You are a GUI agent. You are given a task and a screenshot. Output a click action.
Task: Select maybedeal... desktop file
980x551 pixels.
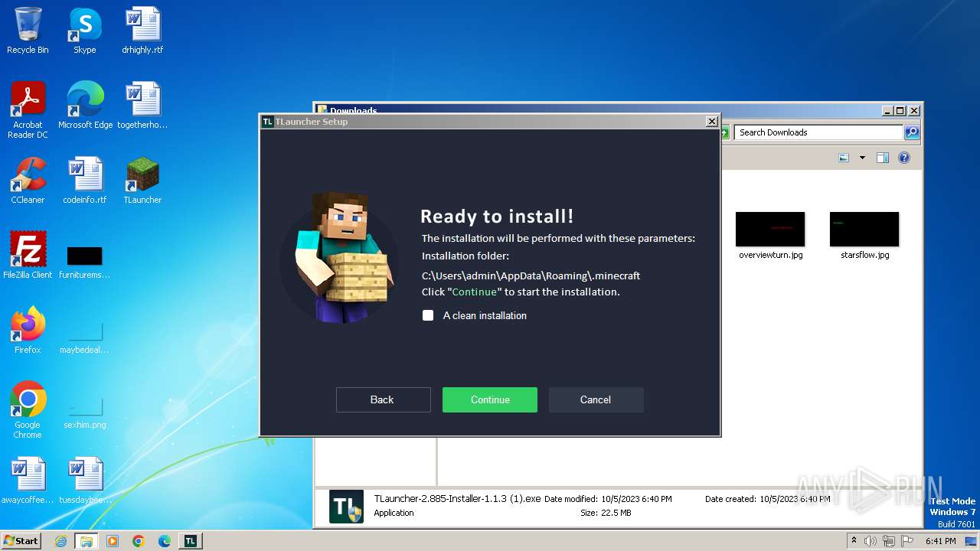[85, 337]
